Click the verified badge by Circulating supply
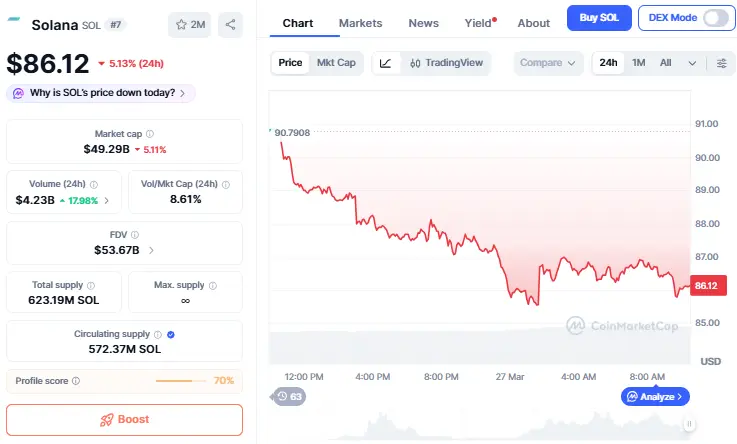This screenshot has height=444, width=737. (x=171, y=334)
